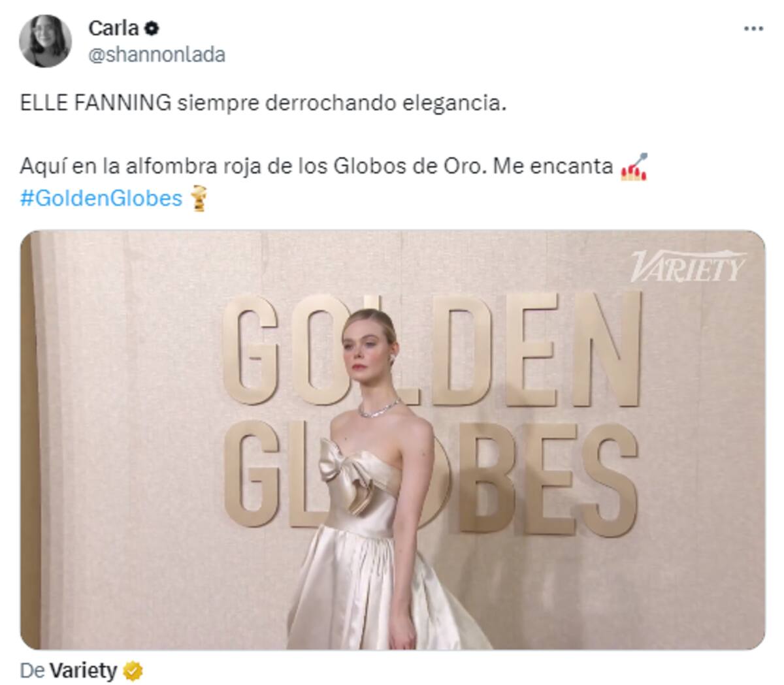Open the Carla display name
The height and width of the screenshot is (685, 784).
[x=114, y=28]
